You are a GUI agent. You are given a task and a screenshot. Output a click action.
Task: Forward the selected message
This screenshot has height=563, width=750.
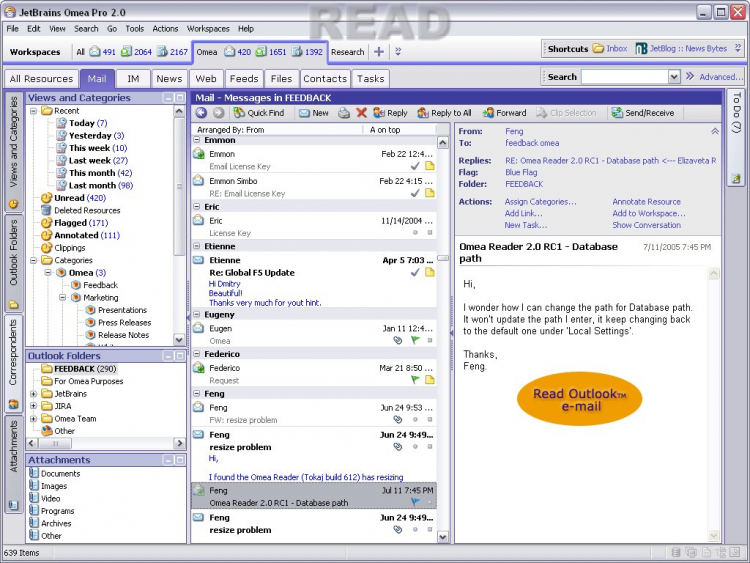point(505,113)
